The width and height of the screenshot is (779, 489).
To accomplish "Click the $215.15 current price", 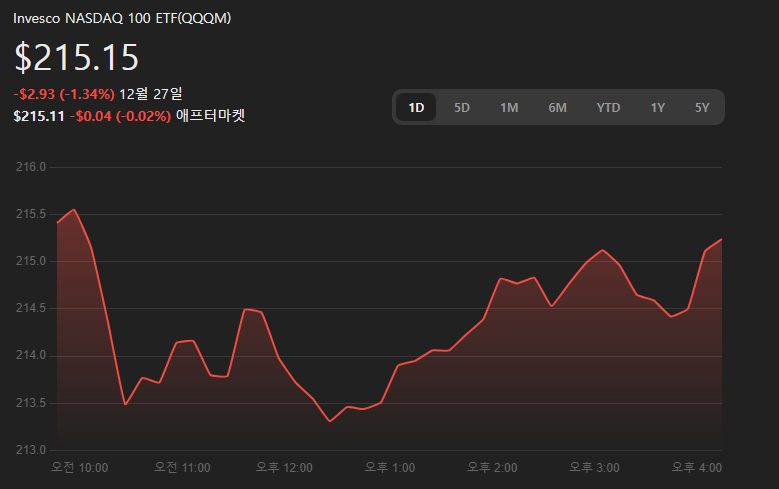I will [x=76, y=57].
